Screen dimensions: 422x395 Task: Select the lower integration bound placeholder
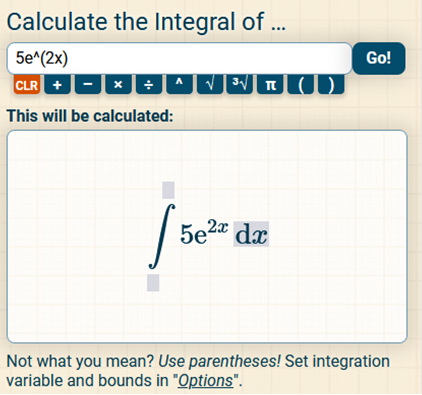pyautogui.click(x=153, y=283)
